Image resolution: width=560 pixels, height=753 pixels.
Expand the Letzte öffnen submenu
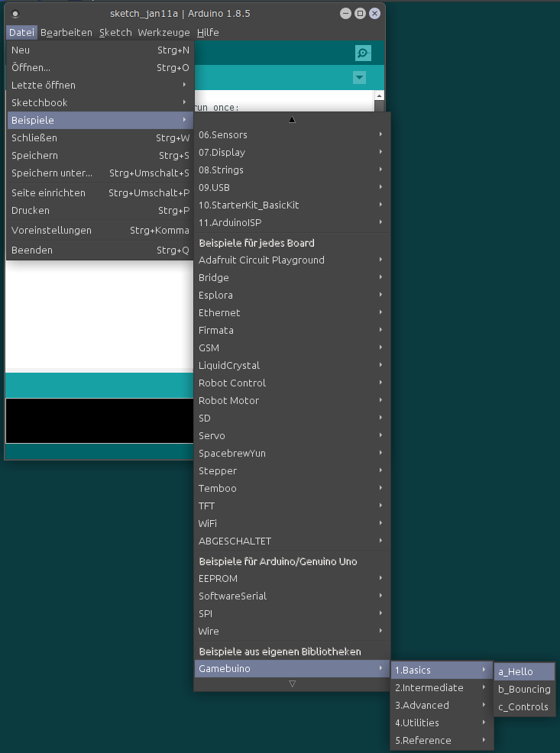99,86
